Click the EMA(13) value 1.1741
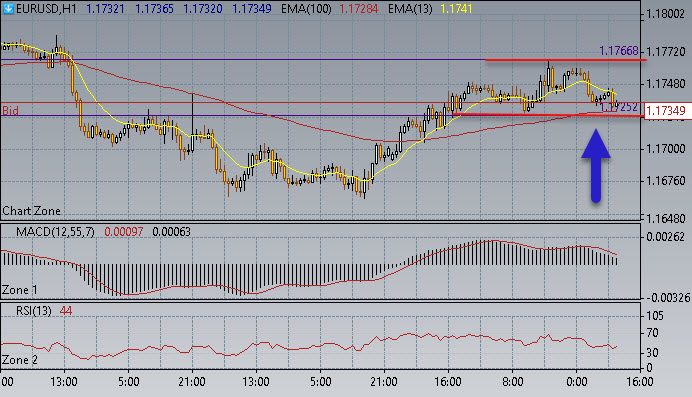The height and width of the screenshot is (397, 692). pyautogui.click(x=456, y=8)
